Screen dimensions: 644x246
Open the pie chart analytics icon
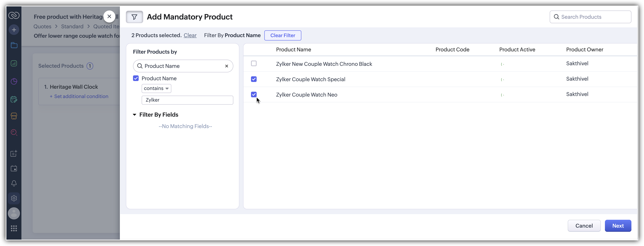pyautogui.click(x=14, y=81)
